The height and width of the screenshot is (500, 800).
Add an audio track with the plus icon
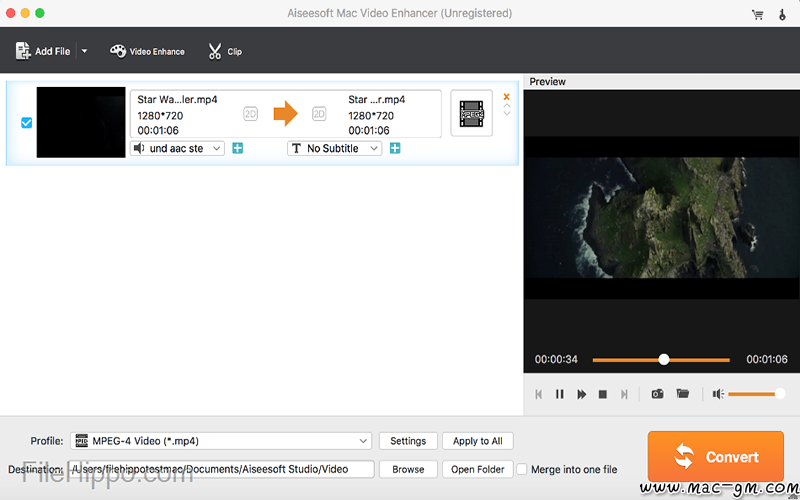coord(238,148)
